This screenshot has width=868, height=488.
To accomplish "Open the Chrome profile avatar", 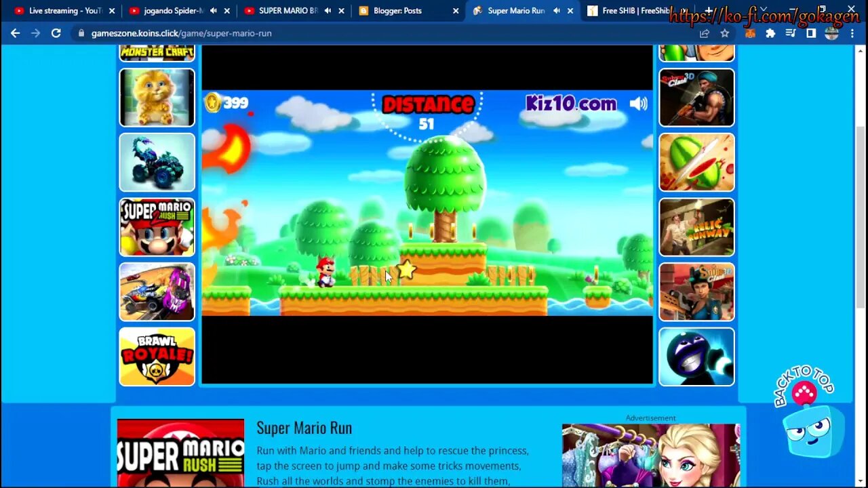I will pyautogui.click(x=832, y=33).
